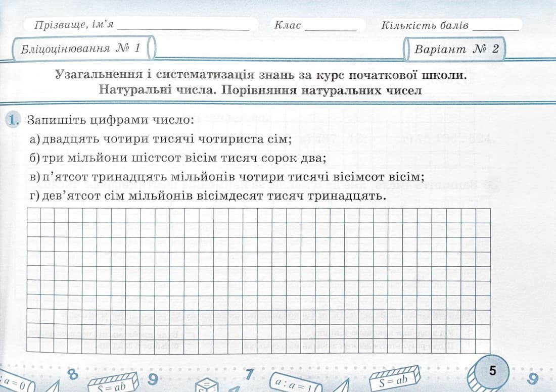556x392 pixels.
Task: Click the 'Клас' blank line
Action: pos(331,30)
